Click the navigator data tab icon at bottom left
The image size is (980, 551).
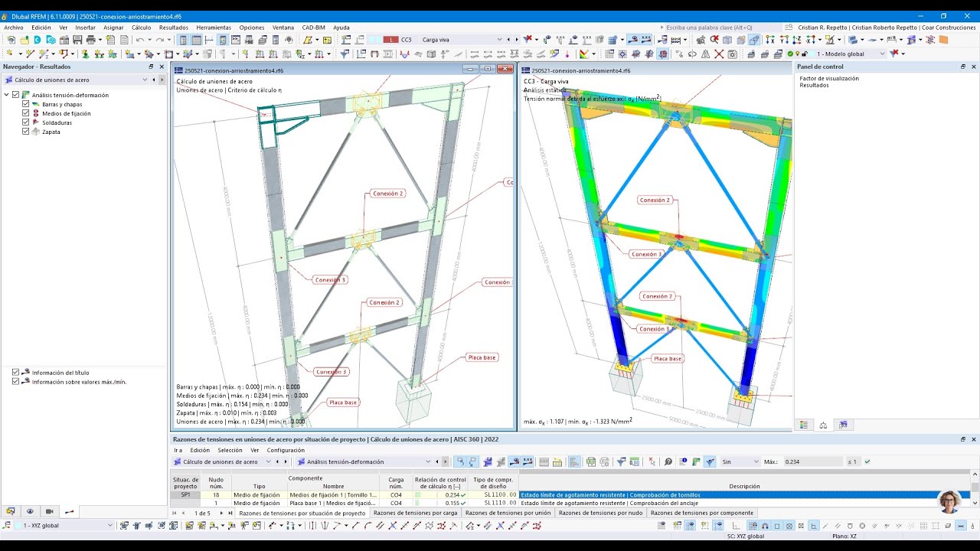pos(11,511)
